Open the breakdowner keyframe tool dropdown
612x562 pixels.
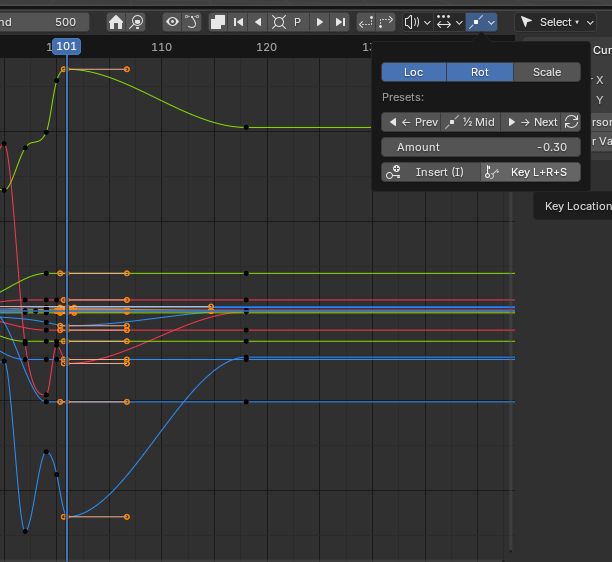coord(481,22)
